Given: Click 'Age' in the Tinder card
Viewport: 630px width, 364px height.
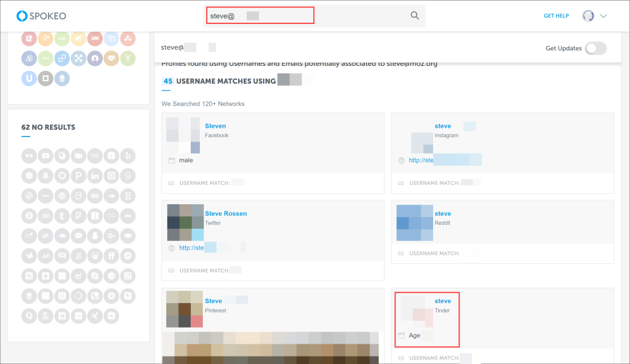Looking at the screenshot, I should pos(414,336).
